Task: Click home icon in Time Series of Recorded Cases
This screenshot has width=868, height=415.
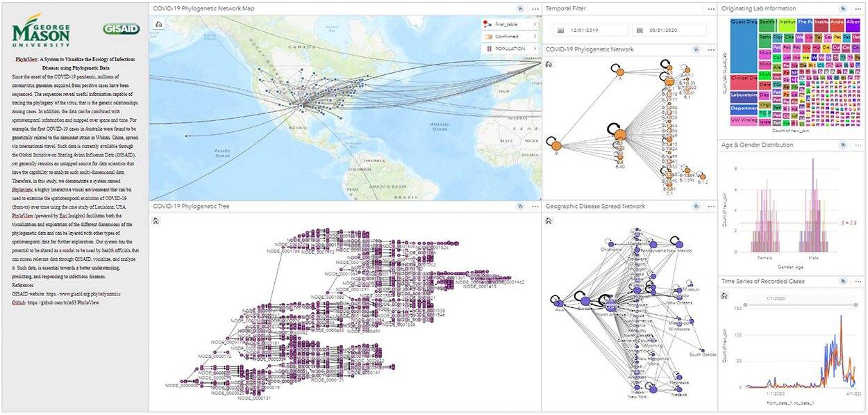Action: (726, 295)
